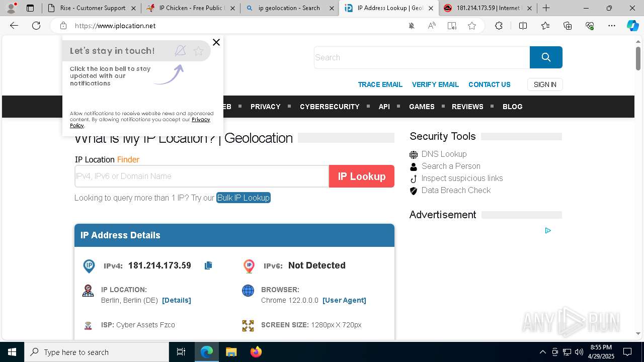Open Action Center notifications icon
The height and width of the screenshot is (362, 644).
pyautogui.click(x=627, y=352)
